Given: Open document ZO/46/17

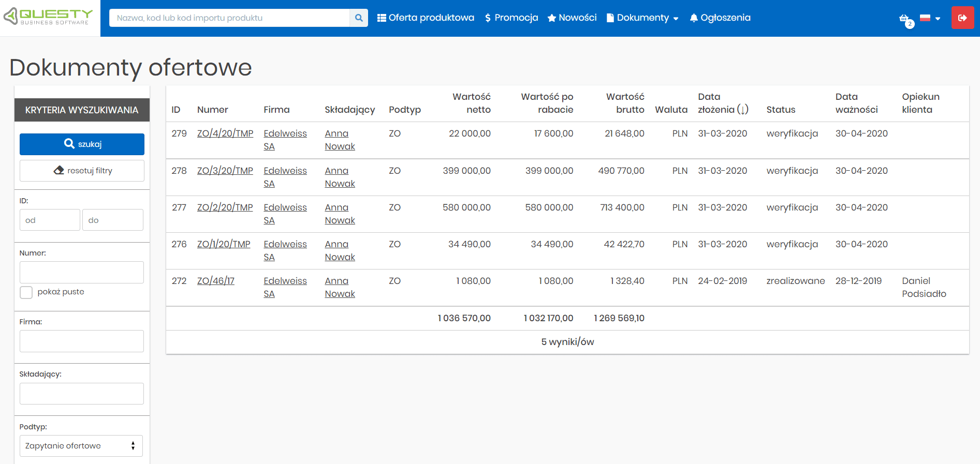Looking at the screenshot, I should tap(216, 281).
